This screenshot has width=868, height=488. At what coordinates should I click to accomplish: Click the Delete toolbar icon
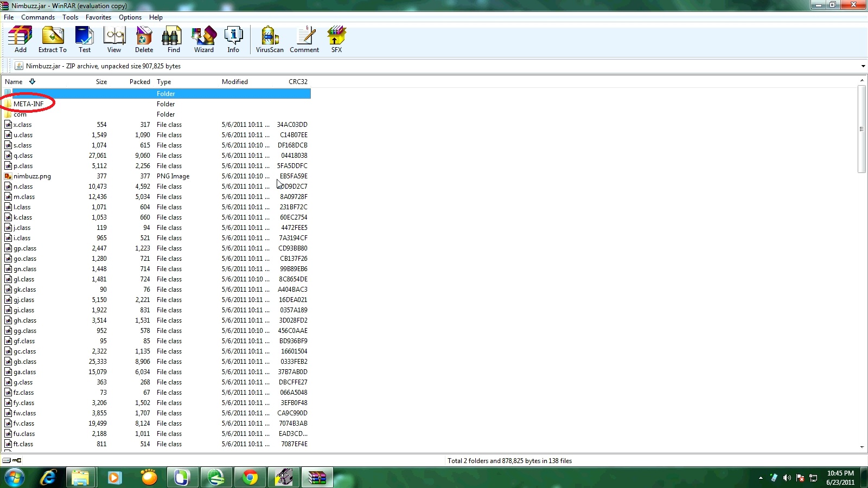(x=144, y=39)
